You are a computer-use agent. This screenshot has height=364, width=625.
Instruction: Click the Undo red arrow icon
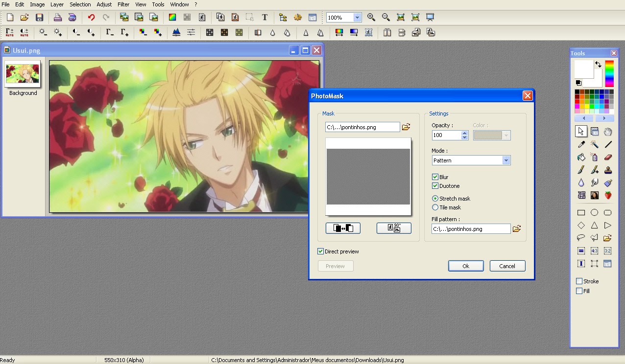pos(91,17)
